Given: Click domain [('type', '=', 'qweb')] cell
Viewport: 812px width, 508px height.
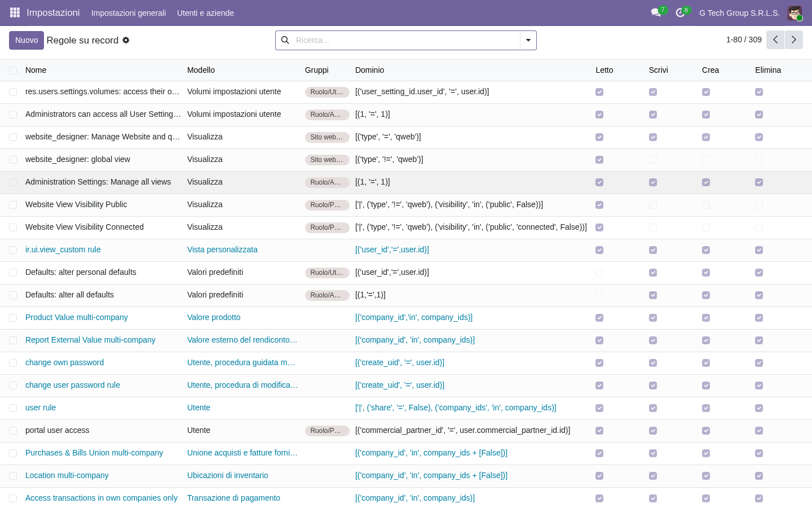Looking at the screenshot, I should pyautogui.click(x=388, y=137).
